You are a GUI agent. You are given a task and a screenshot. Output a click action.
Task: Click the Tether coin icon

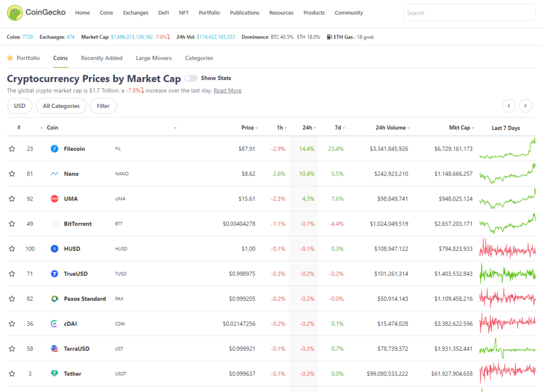click(54, 374)
